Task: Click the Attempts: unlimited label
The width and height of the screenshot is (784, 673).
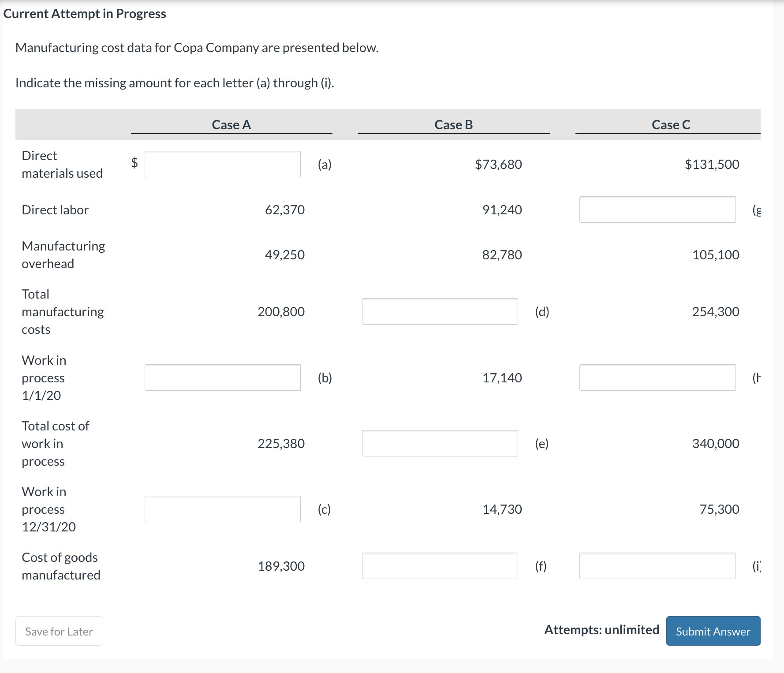Action: tap(601, 630)
